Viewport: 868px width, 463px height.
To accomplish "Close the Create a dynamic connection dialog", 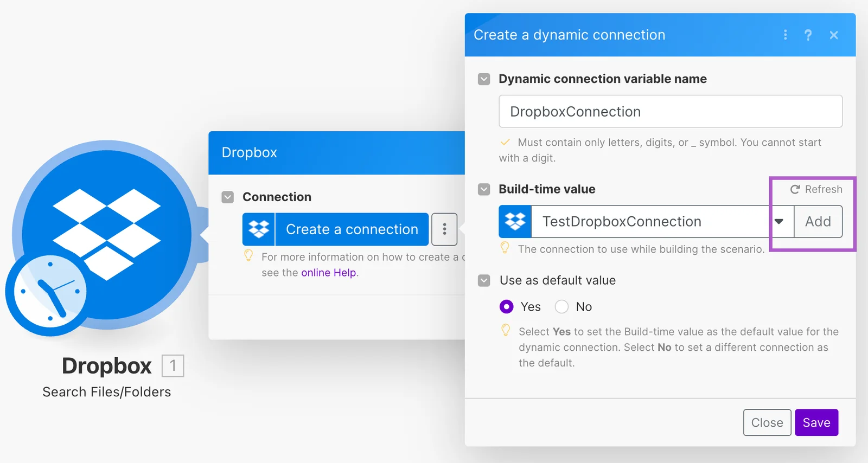I will 834,35.
